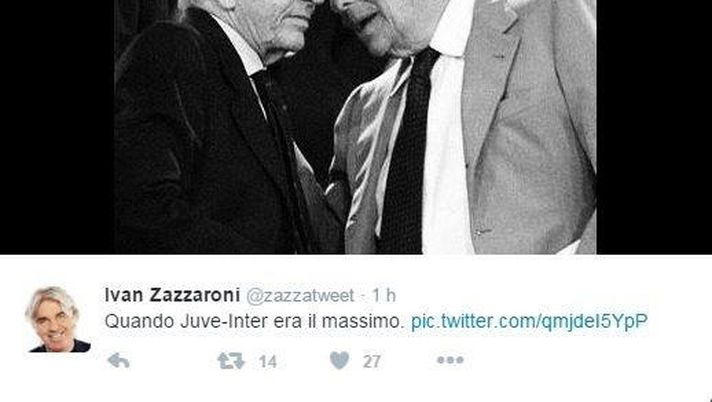The width and height of the screenshot is (712, 402).
Task: Click empty white space right of more options
Action: pyautogui.click(x=586, y=361)
